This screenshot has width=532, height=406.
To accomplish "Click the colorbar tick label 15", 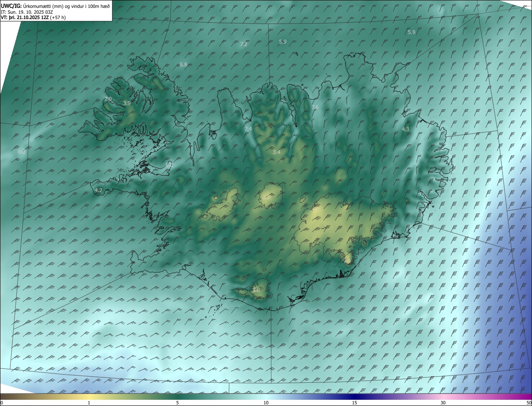I will 355,403.
